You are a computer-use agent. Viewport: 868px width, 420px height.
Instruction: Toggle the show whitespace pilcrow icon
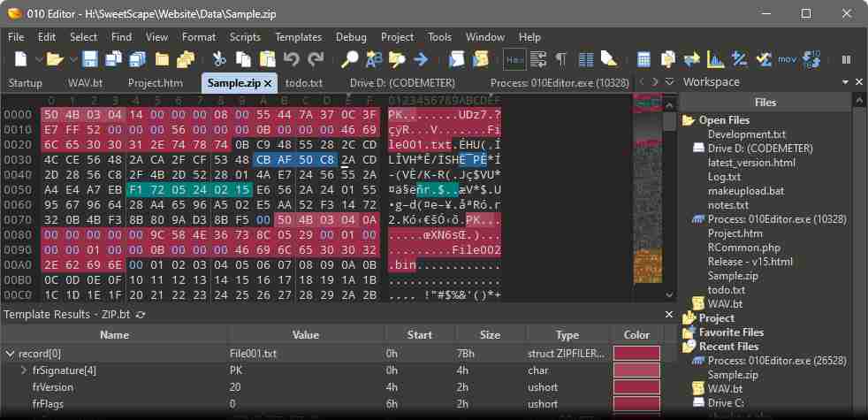[x=560, y=59]
